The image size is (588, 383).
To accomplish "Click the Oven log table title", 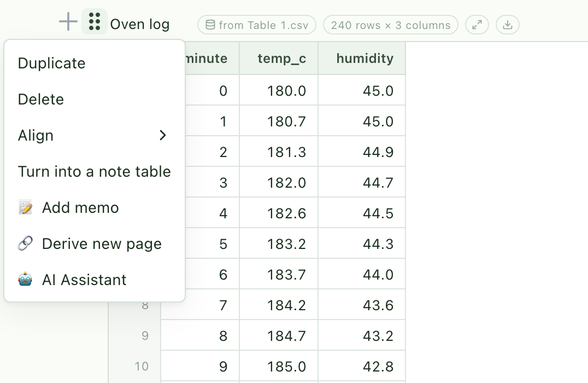I will 140,24.
